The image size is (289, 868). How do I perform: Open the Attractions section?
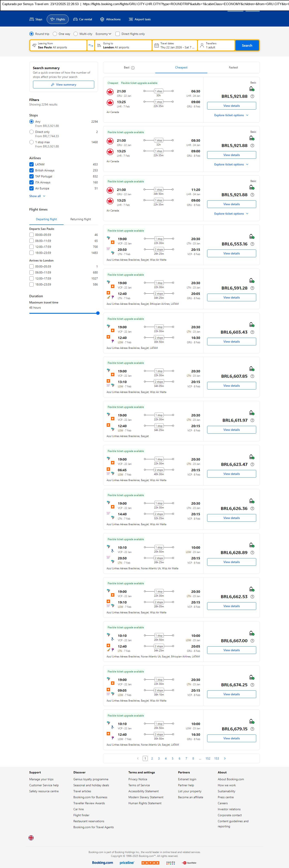pos(110,19)
